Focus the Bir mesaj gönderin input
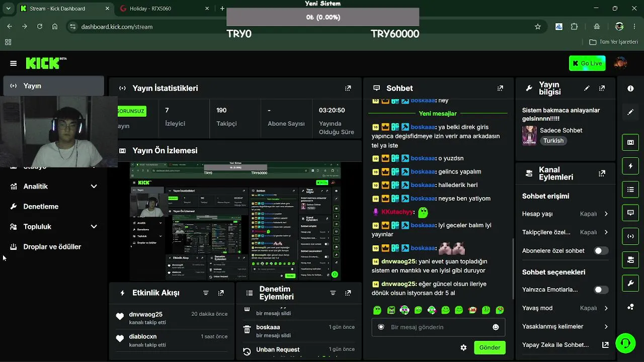The image size is (644, 362). [438, 327]
